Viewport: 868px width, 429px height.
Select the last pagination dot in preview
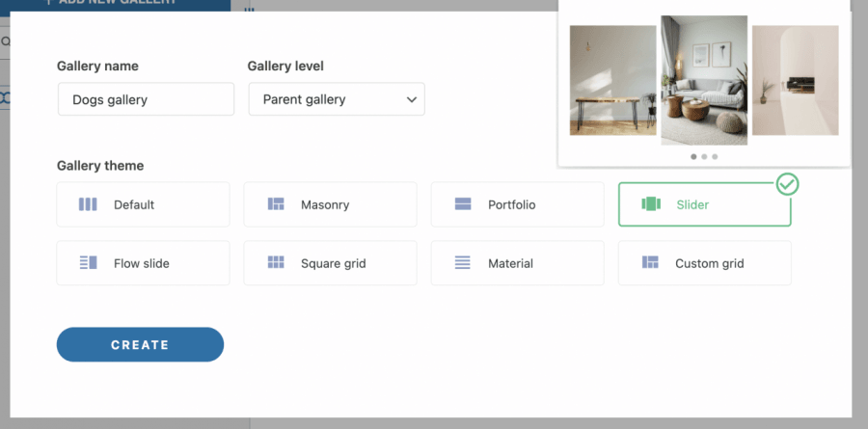(715, 156)
